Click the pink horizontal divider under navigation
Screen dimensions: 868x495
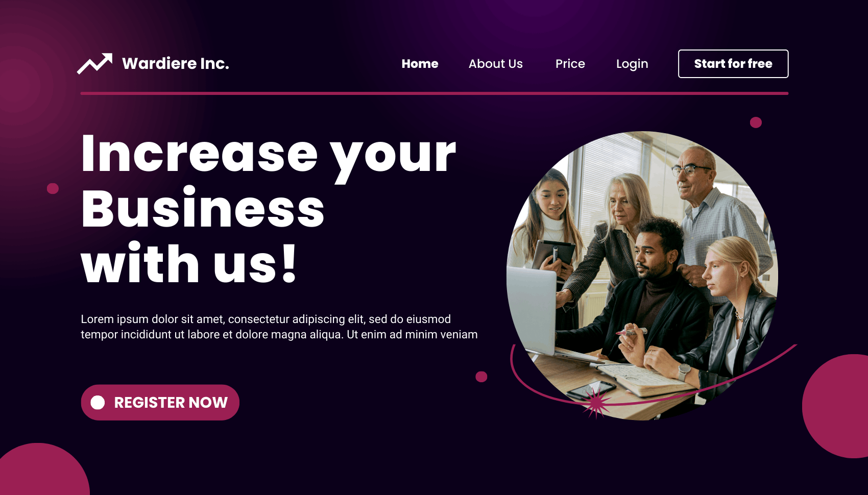434,93
